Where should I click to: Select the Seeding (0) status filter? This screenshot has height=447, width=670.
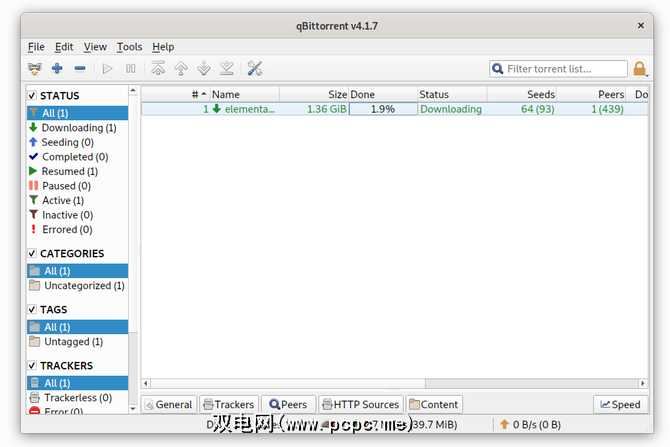pos(78,142)
